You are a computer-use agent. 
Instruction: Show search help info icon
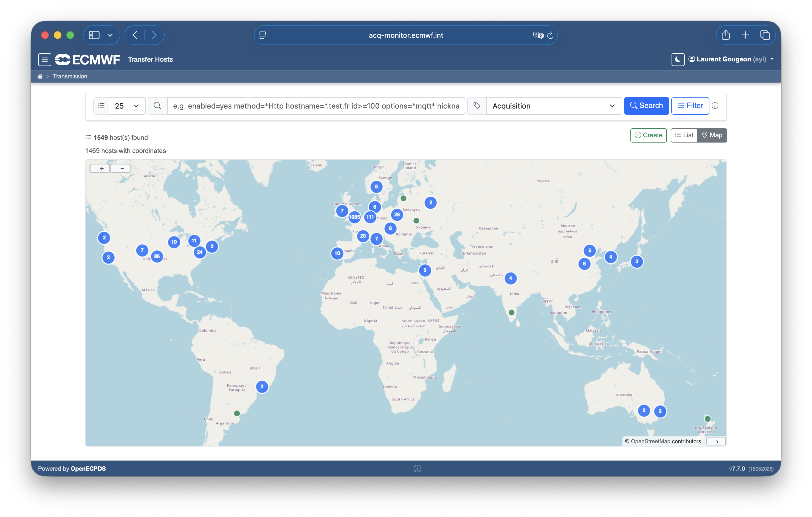pyautogui.click(x=715, y=106)
